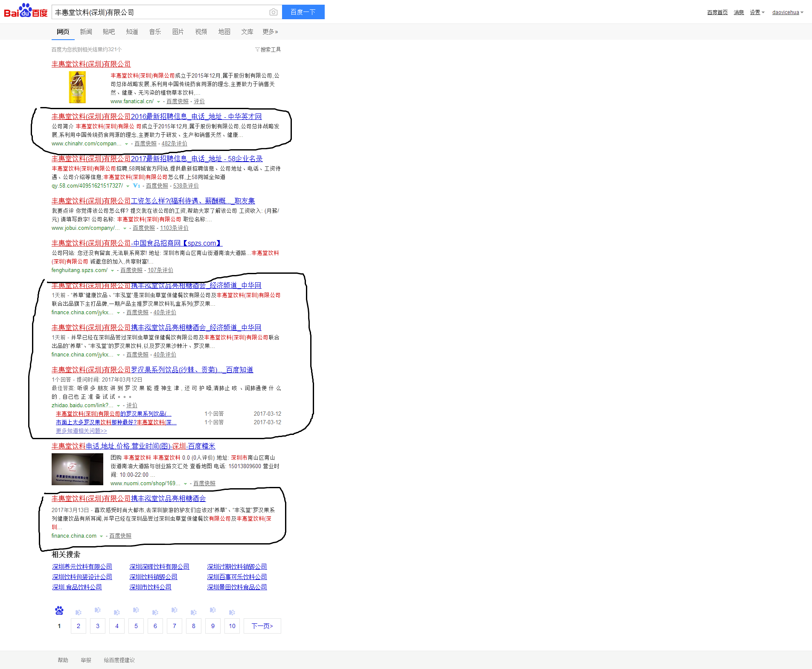
Task: Open the 地图 tab
Action: (x=224, y=32)
